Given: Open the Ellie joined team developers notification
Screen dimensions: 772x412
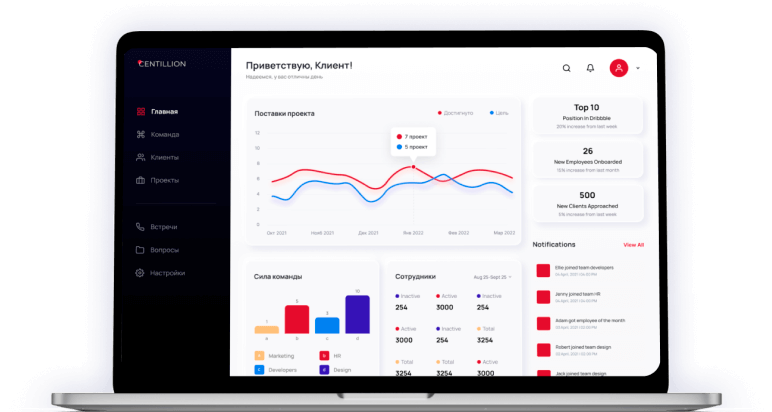Looking at the screenshot, I should pyautogui.click(x=585, y=268).
